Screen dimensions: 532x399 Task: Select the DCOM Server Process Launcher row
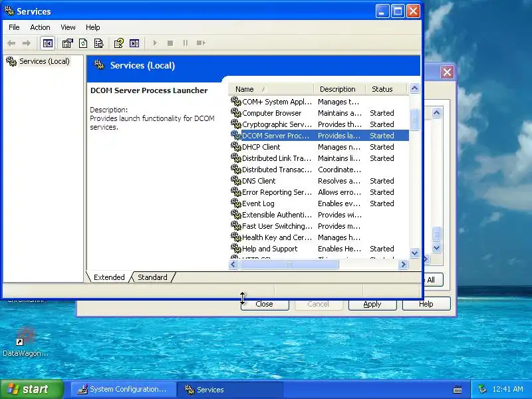click(x=319, y=136)
